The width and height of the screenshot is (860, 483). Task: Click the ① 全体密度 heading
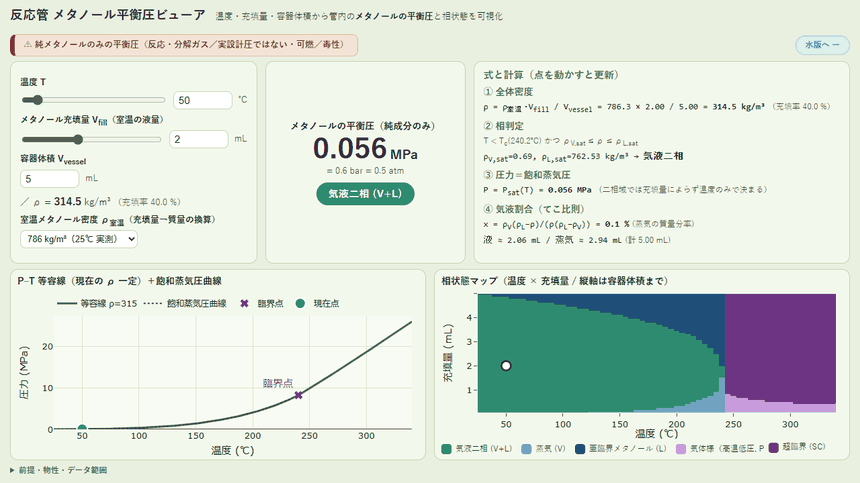[x=508, y=92]
